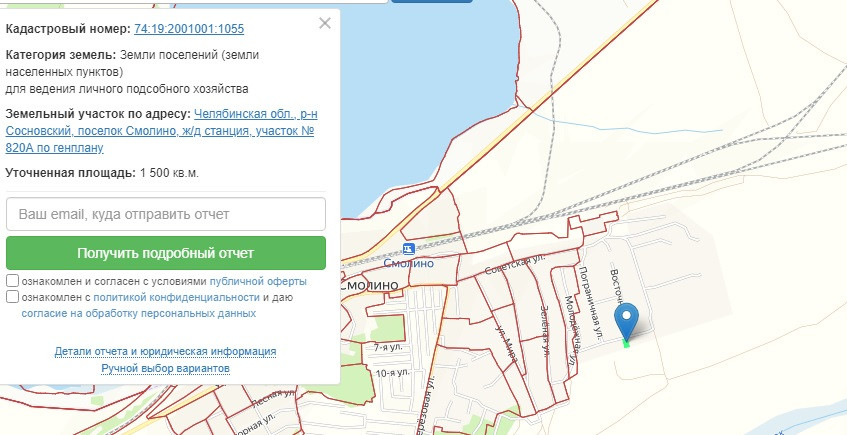Close the cadastral info panel
Screen dimensions: 847x435
click(x=325, y=23)
